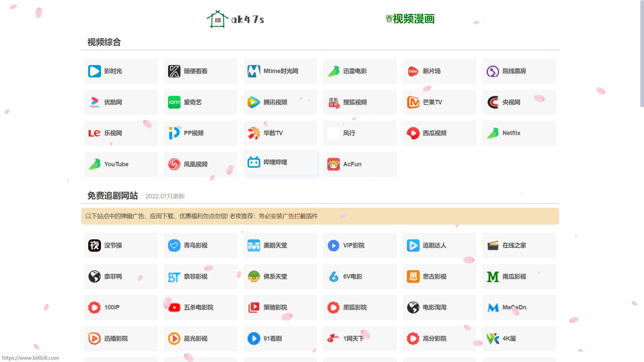
Task: Click the page vertical scrollbar
Action: point(642,54)
